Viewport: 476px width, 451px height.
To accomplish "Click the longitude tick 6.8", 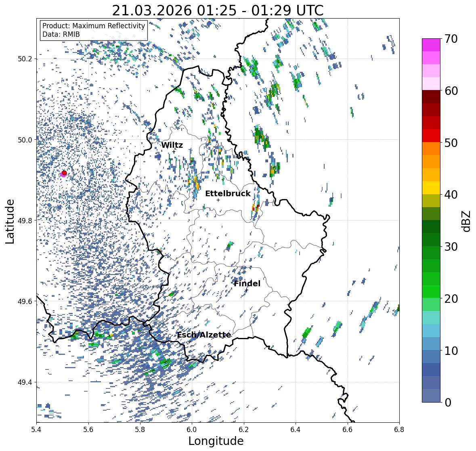I will coord(399,430).
